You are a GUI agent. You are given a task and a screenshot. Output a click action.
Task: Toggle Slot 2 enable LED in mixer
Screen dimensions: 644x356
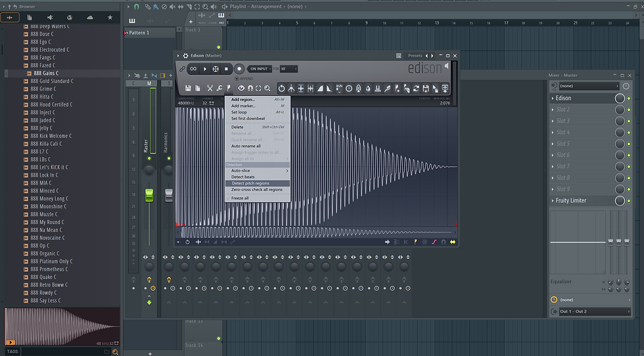628,110
